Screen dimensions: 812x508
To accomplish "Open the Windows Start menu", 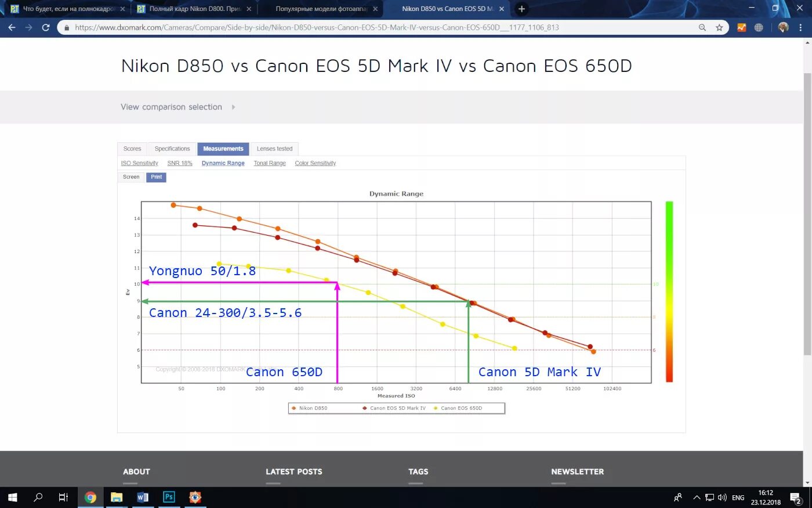I will (x=12, y=498).
